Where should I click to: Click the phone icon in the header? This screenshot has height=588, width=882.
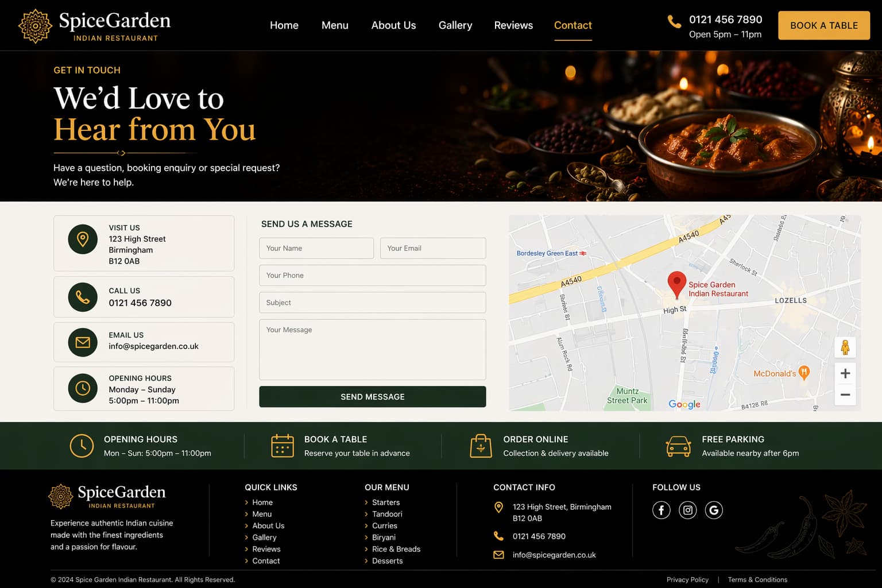(x=674, y=22)
